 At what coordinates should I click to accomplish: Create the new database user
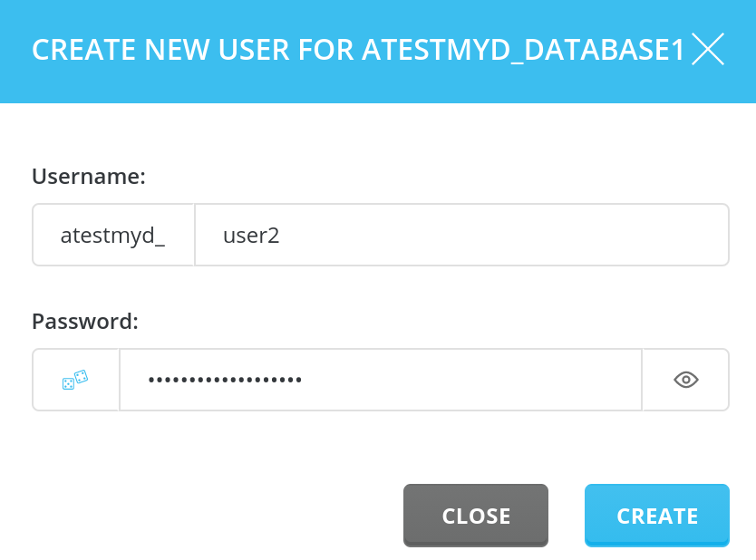tap(657, 516)
